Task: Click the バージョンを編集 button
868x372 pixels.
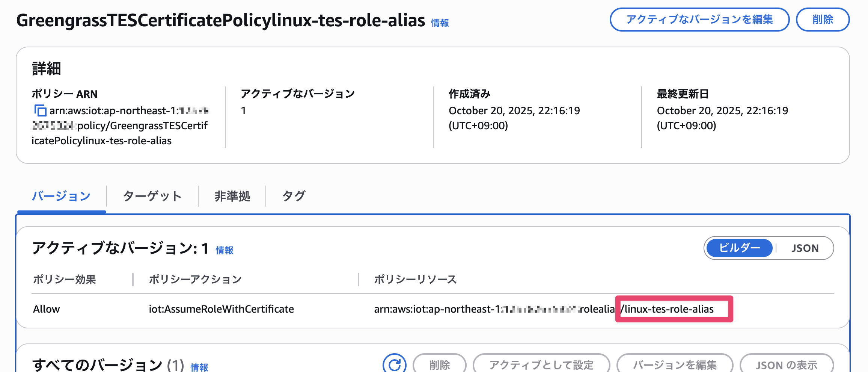Action: coord(674,364)
